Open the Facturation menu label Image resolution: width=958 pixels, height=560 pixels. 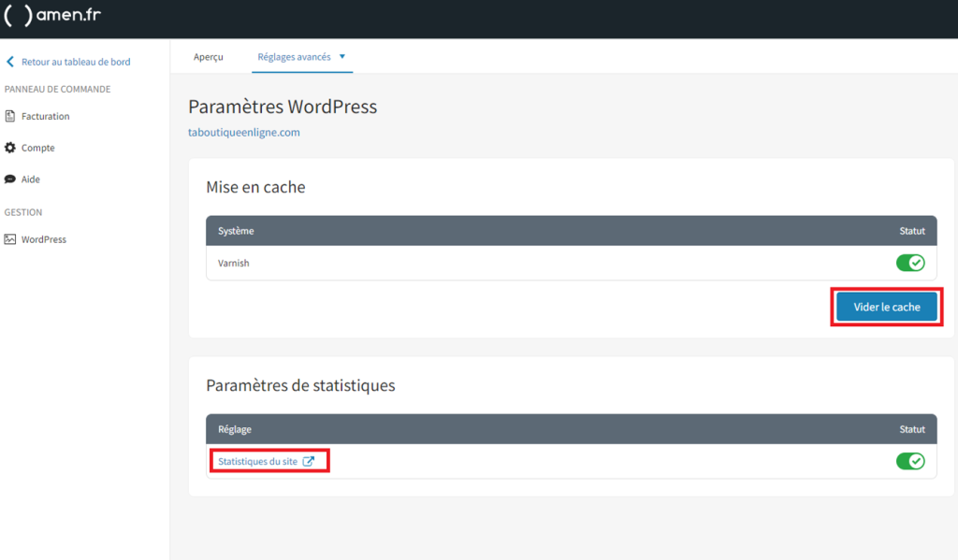click(46, 116)
